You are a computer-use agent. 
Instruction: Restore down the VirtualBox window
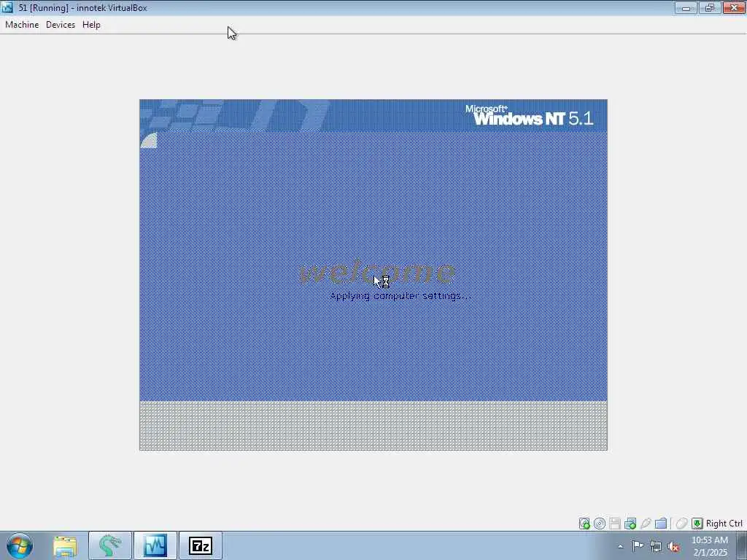pos(710,7)
